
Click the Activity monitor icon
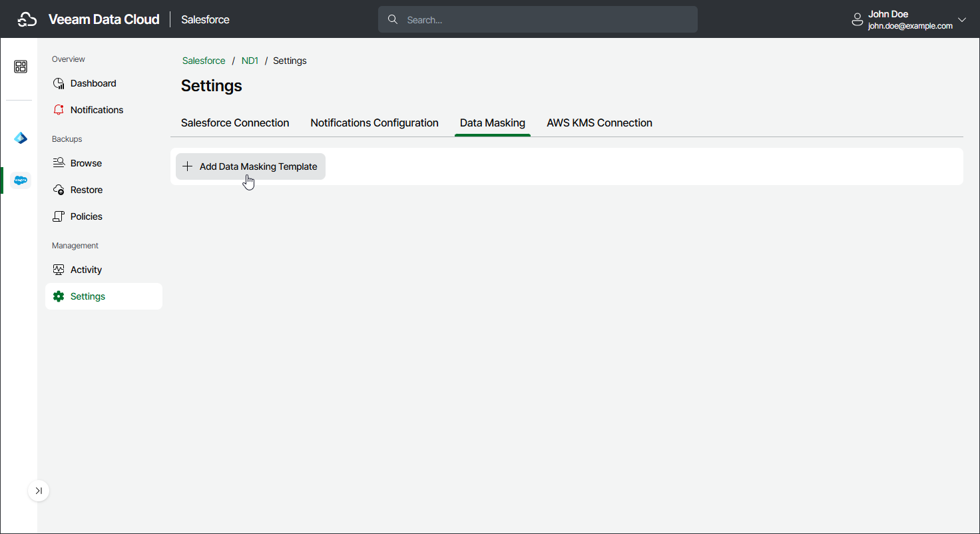tap(59, 270)
